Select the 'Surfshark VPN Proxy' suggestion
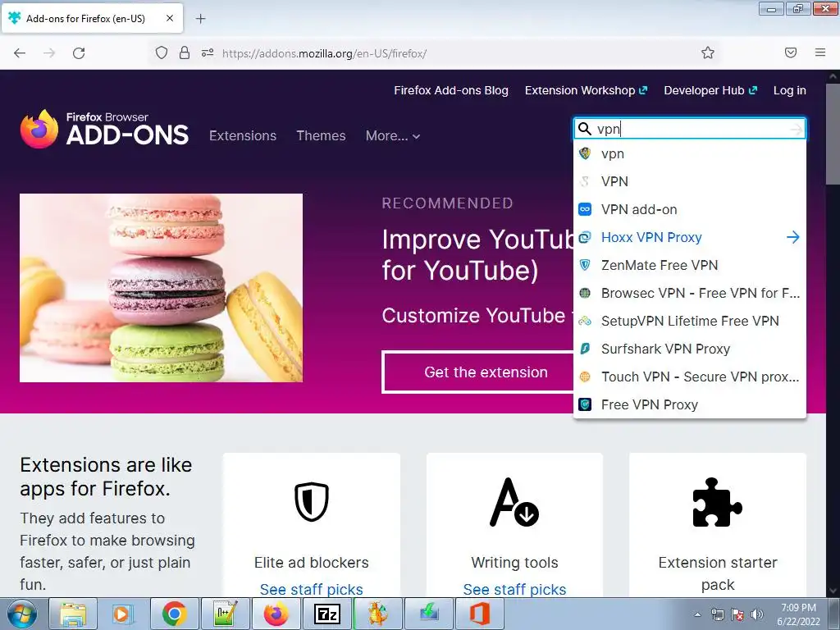Screen dimensions: 840x630 pos(689,349)
